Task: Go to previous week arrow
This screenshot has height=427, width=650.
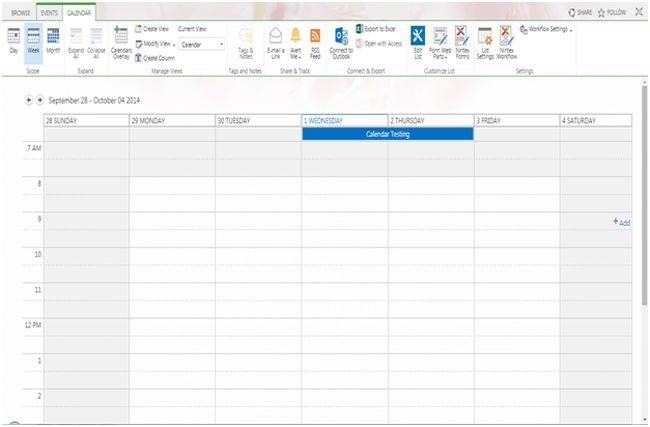Action: [x=29, y=100]
